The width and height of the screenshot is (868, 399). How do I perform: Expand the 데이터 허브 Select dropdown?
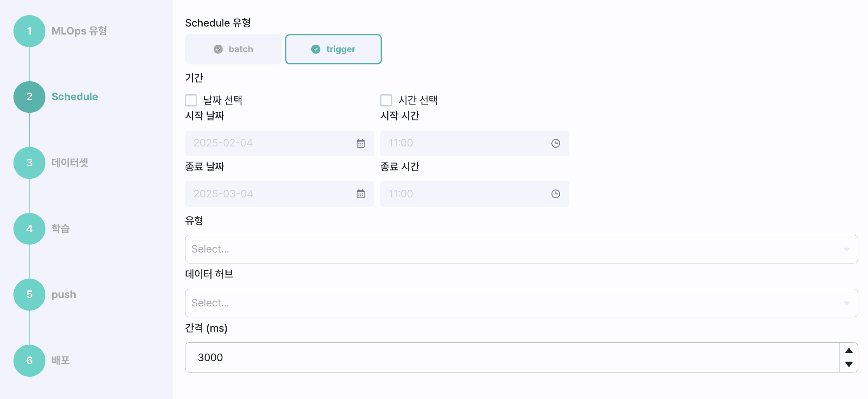pos(521,303)
